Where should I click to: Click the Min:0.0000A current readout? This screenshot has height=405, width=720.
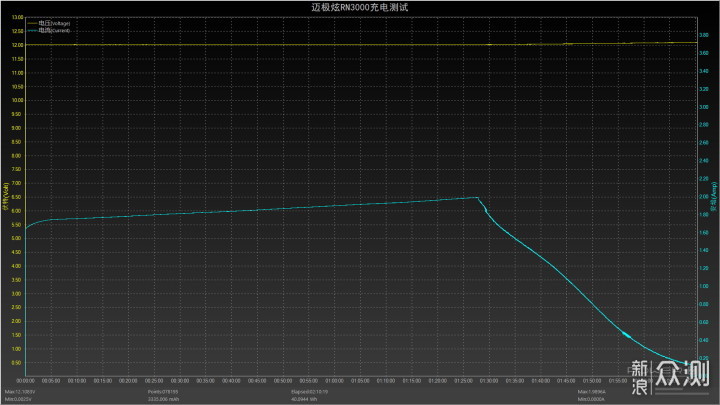tap(591, 399)
